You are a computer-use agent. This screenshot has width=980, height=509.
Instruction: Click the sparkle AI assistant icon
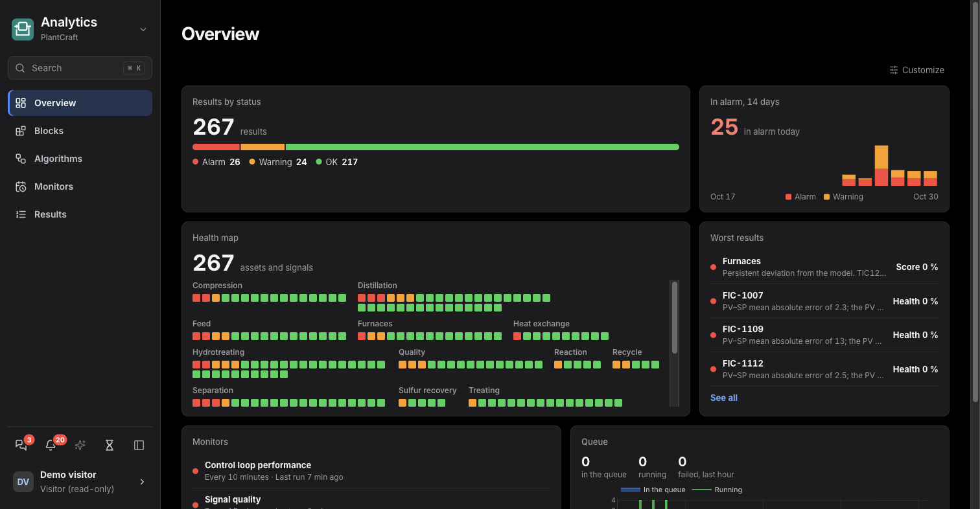point(80,445)
